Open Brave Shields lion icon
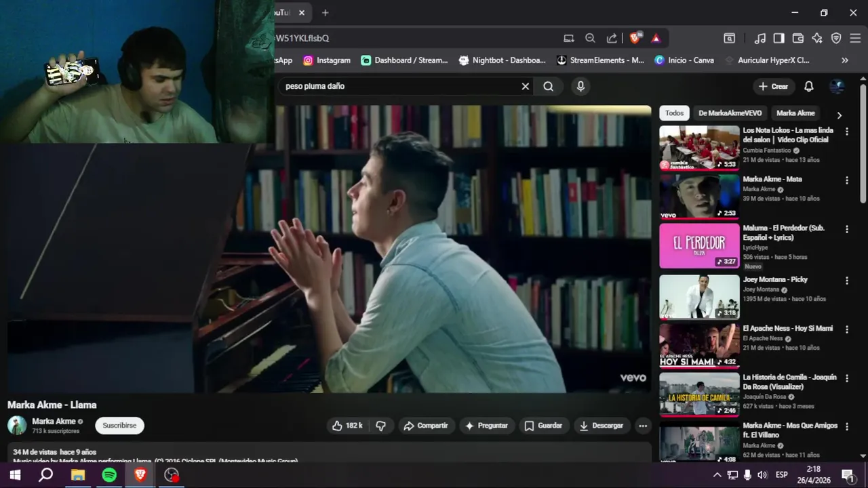Screen dimensions: 868x488 [635, 38]
